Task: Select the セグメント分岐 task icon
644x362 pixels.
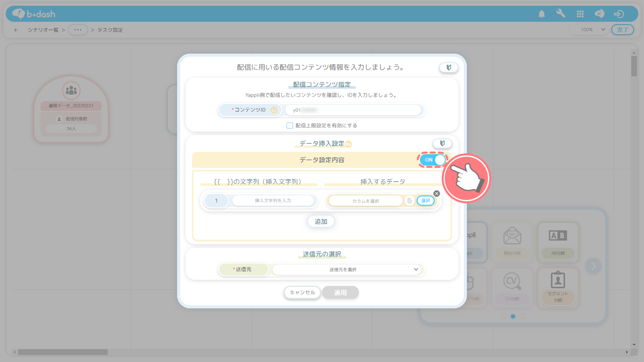Action: [558, 288]
